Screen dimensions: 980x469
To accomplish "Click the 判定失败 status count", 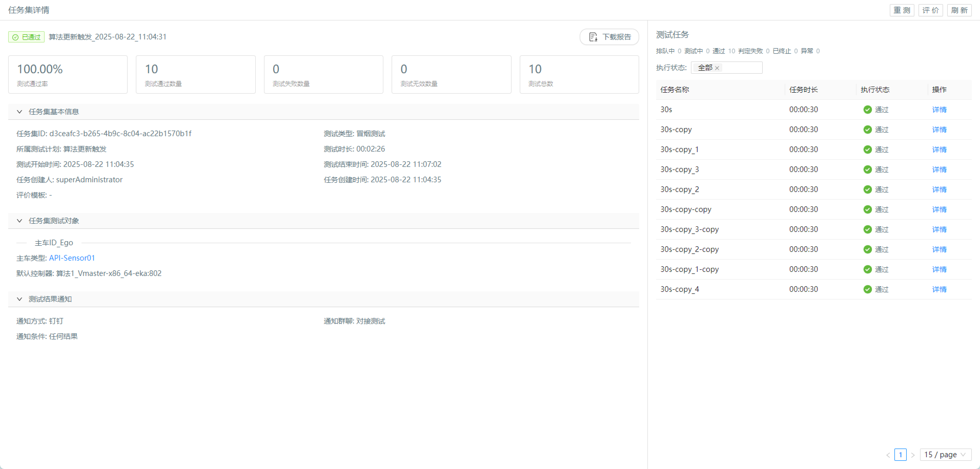I will 754,51.
